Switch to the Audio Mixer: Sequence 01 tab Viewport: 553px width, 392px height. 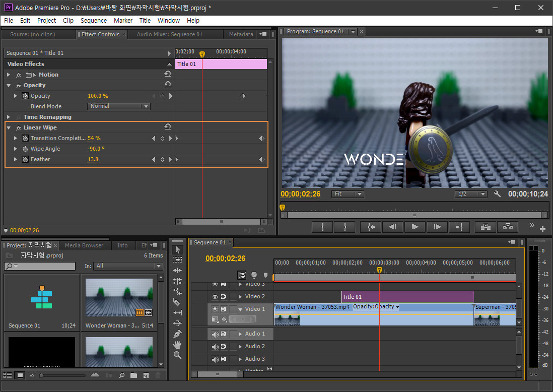(170, 34)
